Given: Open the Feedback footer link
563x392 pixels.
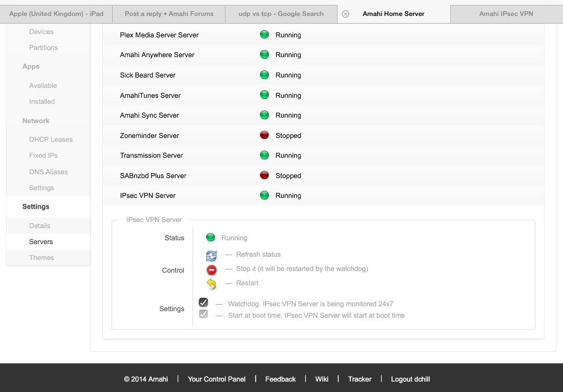Looking at the screenshot, I should point(280,379).
